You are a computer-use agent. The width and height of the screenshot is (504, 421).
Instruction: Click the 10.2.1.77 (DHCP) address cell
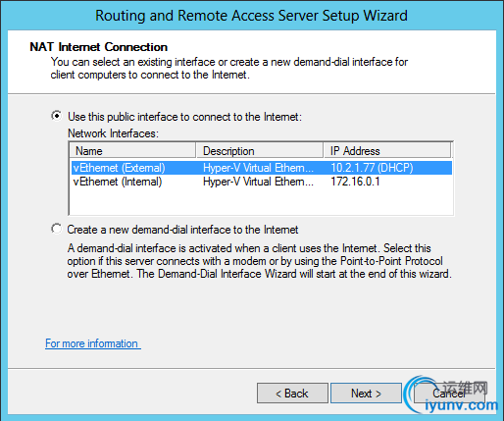(372, 168)
